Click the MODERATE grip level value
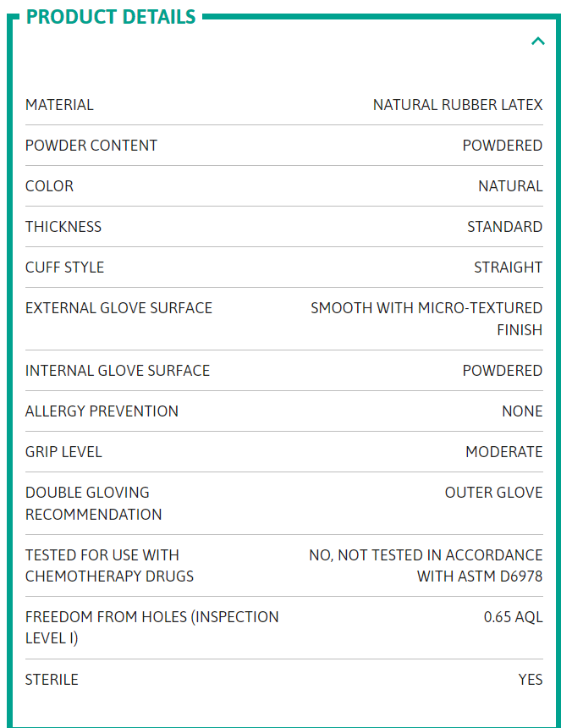Screen dimensions: 561x728 pos(504,452)
